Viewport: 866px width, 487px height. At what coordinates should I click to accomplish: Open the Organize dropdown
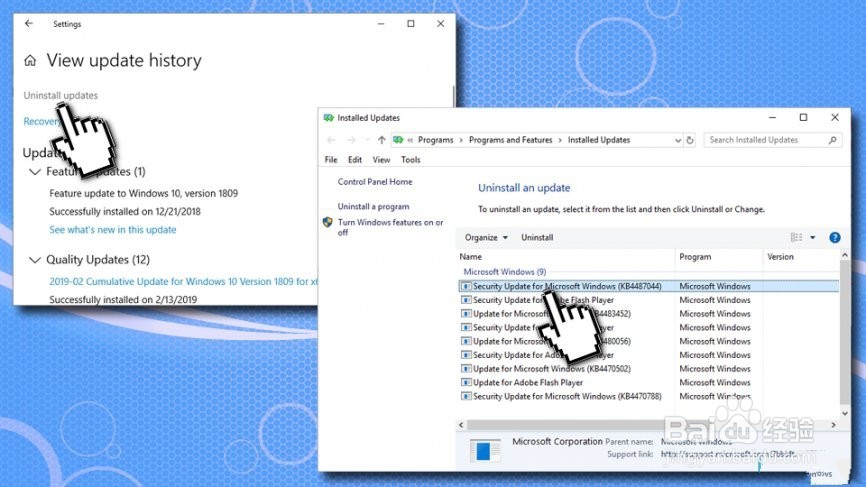[x=486, y=237]
